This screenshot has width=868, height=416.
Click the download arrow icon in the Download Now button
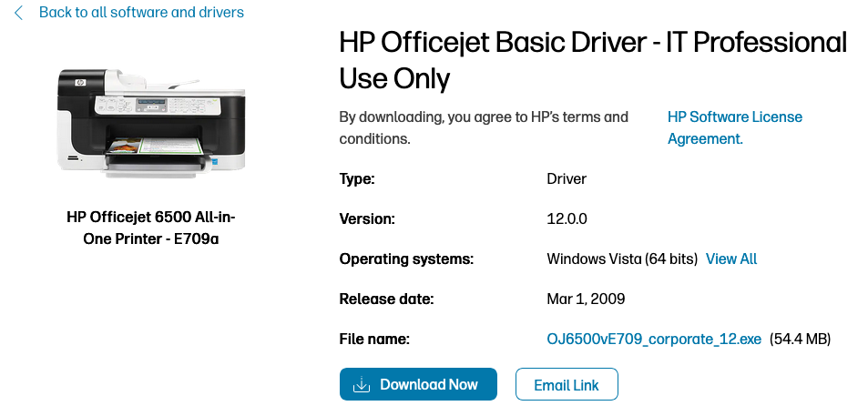pos(362,385)
